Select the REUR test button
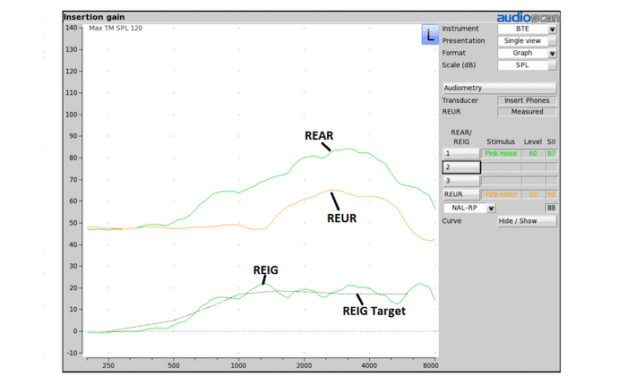 tap(461, 194)
